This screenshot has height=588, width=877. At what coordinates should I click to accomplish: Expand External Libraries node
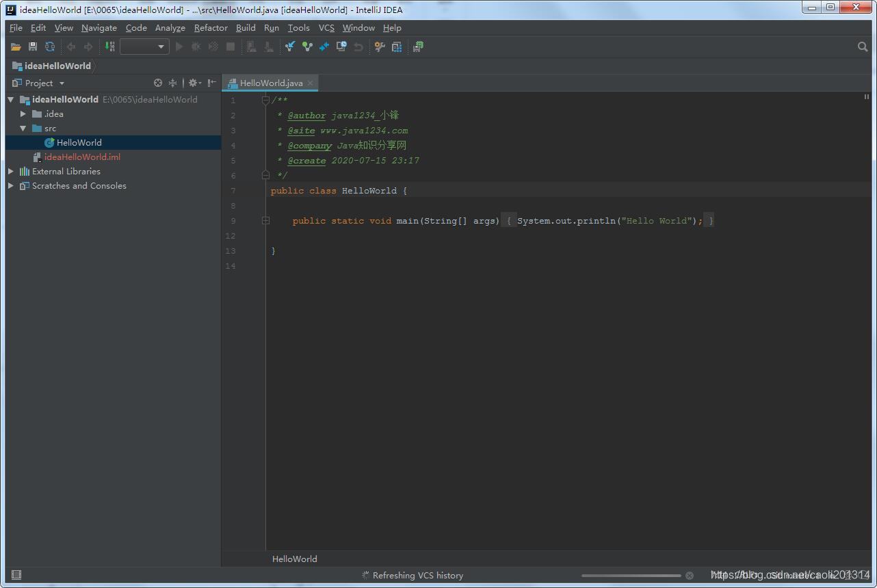pos(11,172)
